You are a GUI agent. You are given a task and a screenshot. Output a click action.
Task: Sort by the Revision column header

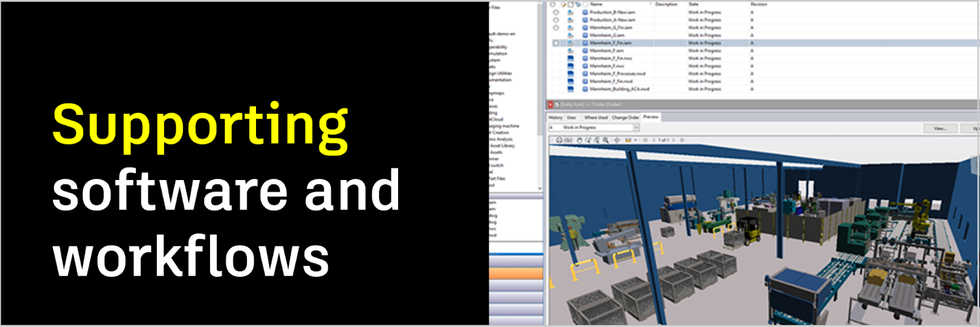(x=759, y=4)
